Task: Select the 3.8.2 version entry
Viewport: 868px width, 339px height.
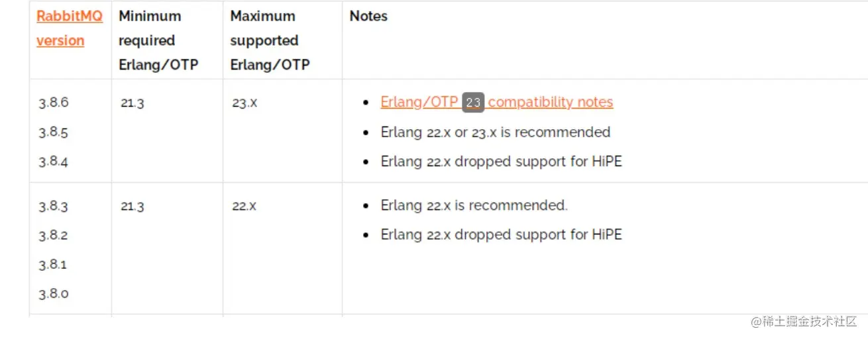Action: coord(53,235)
